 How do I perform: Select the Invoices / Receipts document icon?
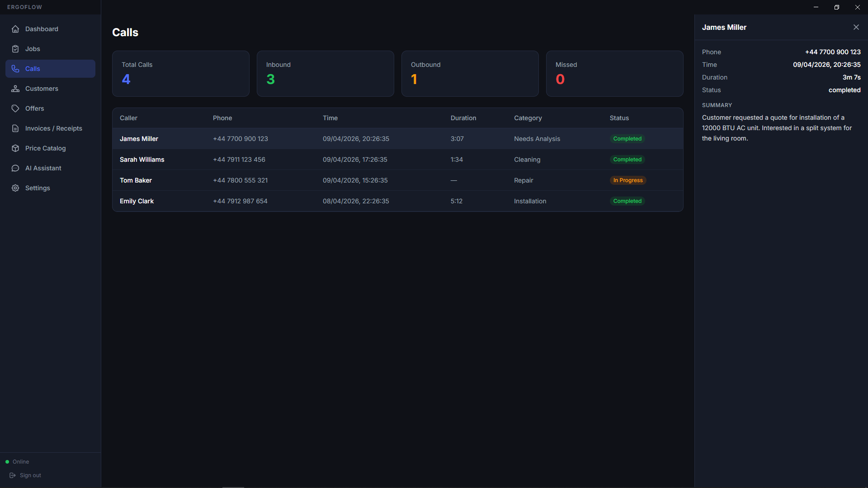pos(15,128)
